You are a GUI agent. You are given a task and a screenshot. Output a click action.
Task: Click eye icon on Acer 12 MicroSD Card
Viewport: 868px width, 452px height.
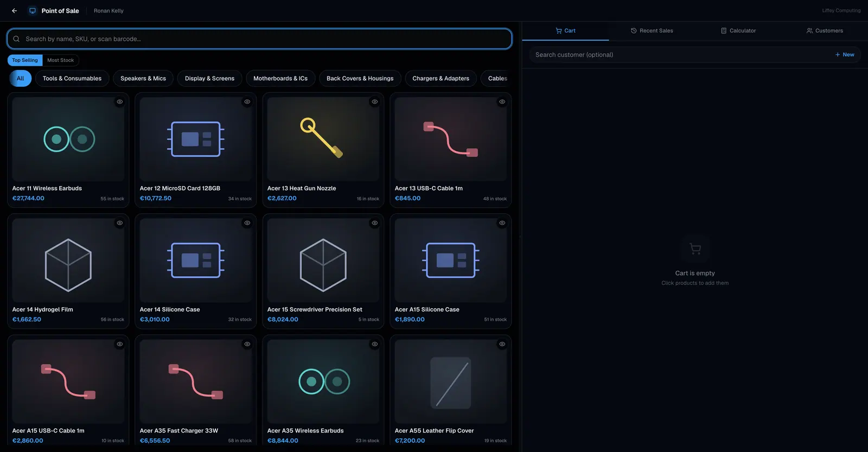(x=247, y=102)
